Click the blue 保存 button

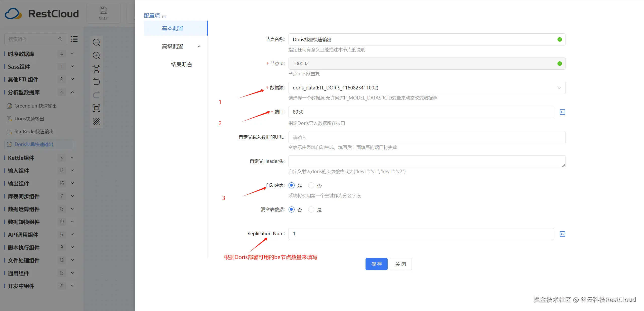point(376,264)
